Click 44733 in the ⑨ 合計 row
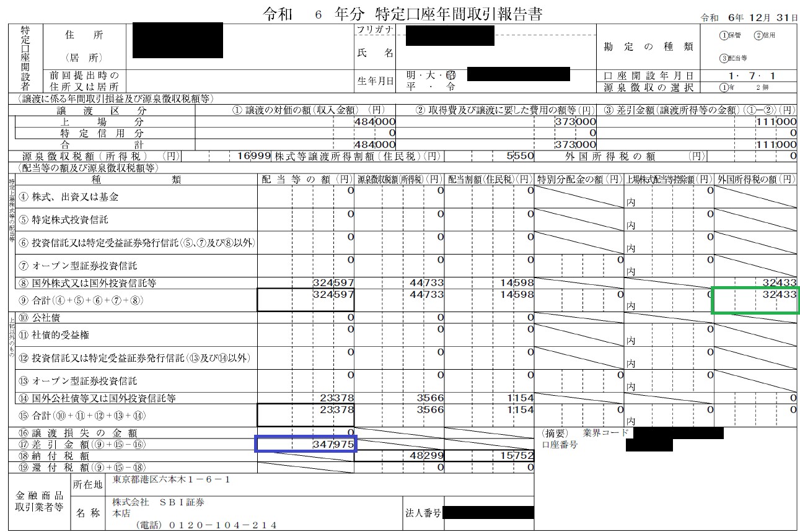Screen dimensions: 800x532 (x=427, y=294)
